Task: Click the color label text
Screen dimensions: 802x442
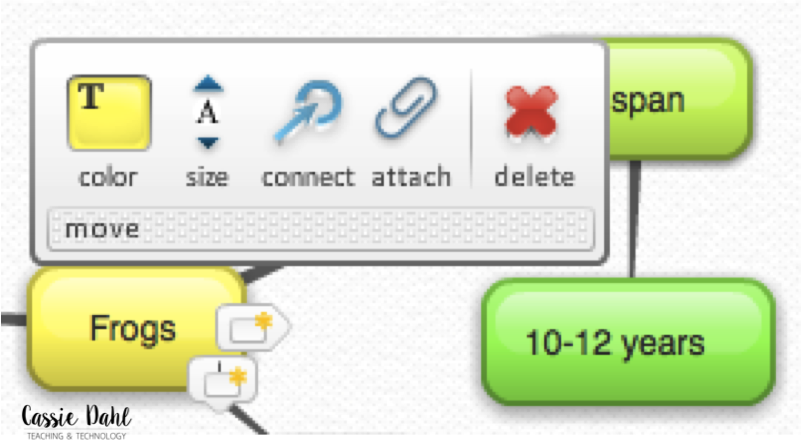Action: (x=108, y=178)
